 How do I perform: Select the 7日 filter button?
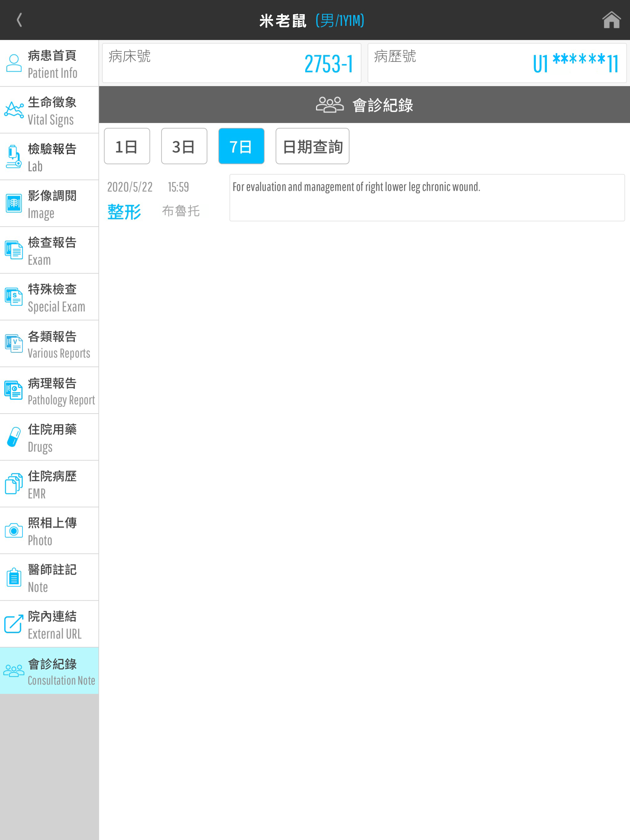[x=241, y=146]
